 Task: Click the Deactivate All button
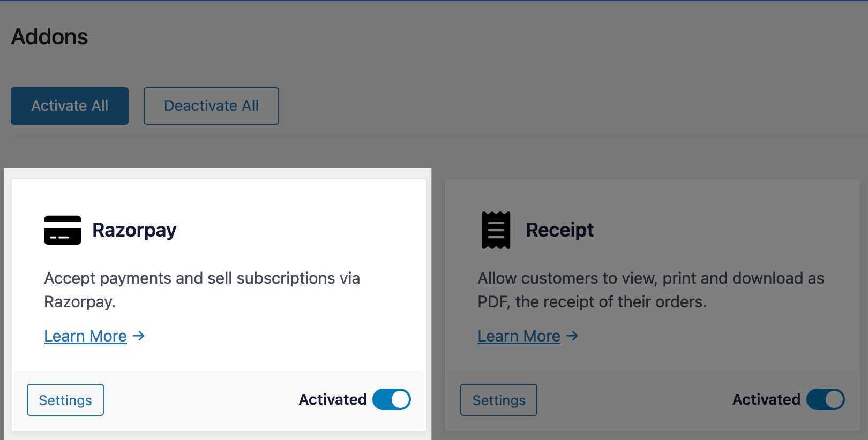(x=211, y=106)
